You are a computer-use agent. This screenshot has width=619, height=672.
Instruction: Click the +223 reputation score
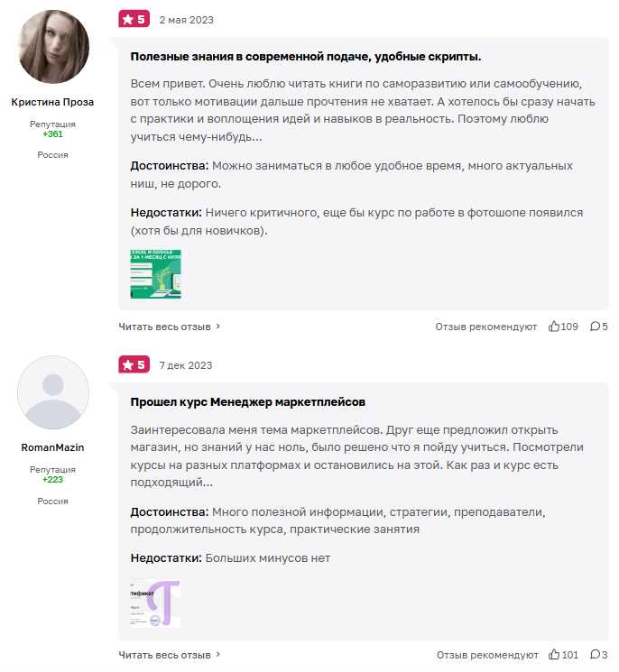coord(52,480)
